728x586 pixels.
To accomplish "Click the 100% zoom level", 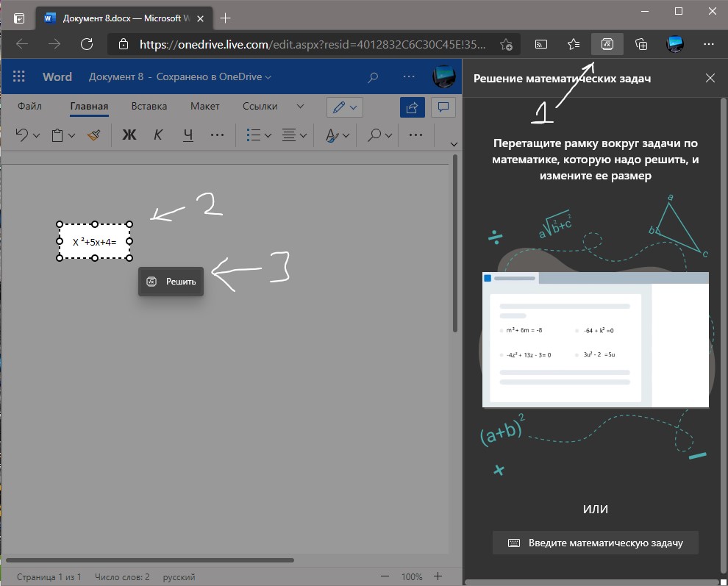I will [412, 576].
